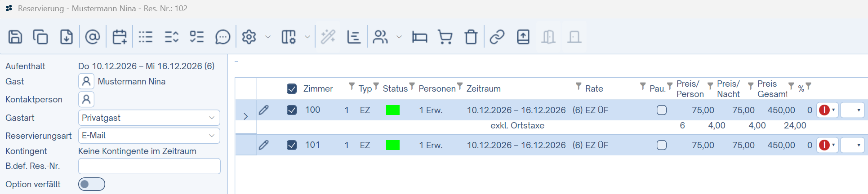Click the bed room icon
The height and width of the screenshot is (194, 868).
pos(419,37)
